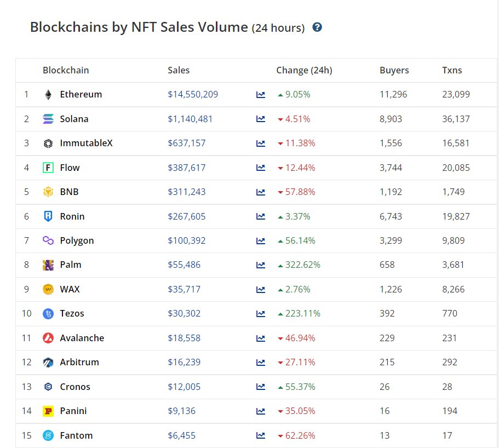Screen dimensions: 499x448
Task: Sort by the Sales column header
Action: [x=179, y=70]
